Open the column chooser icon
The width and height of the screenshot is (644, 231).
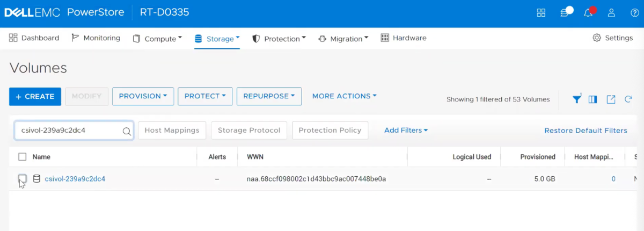tap(593, 99)
